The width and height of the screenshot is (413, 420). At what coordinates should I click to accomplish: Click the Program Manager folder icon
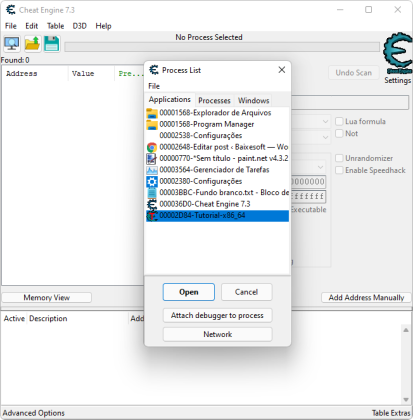(x=152, y=125)
